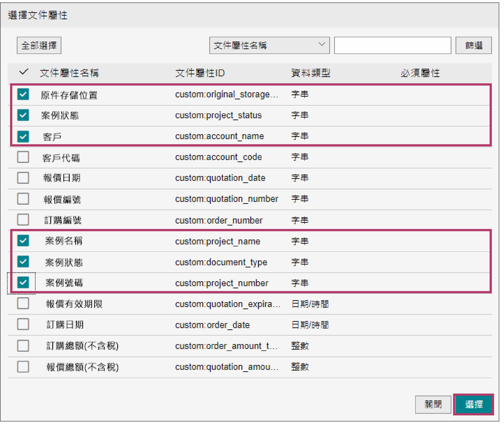Uncheck the 客戶 account_name checkbox
504x424 pixels.
[23, 136]
